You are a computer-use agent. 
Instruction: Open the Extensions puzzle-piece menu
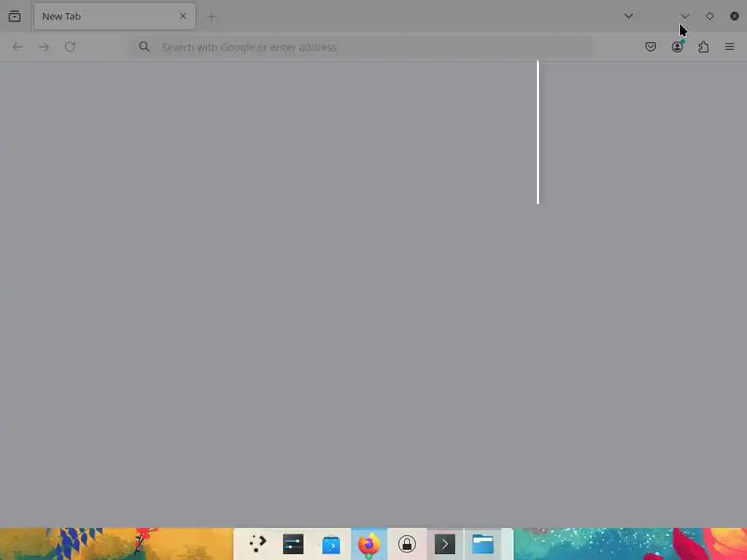pyautogui.click(x=703, y=47)
